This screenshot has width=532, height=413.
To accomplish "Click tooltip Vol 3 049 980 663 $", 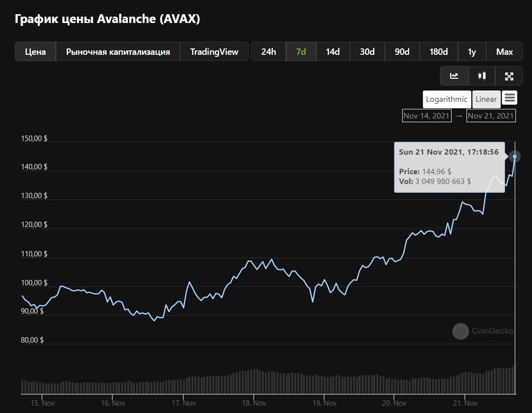I will click(435, 181).
